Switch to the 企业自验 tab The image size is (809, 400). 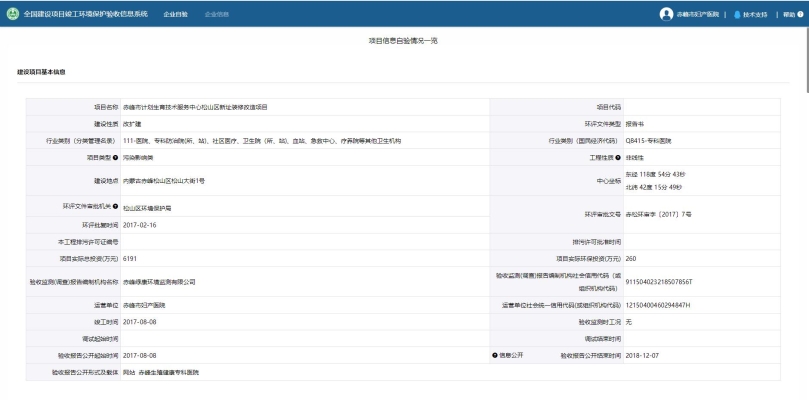tap(175, 14)
